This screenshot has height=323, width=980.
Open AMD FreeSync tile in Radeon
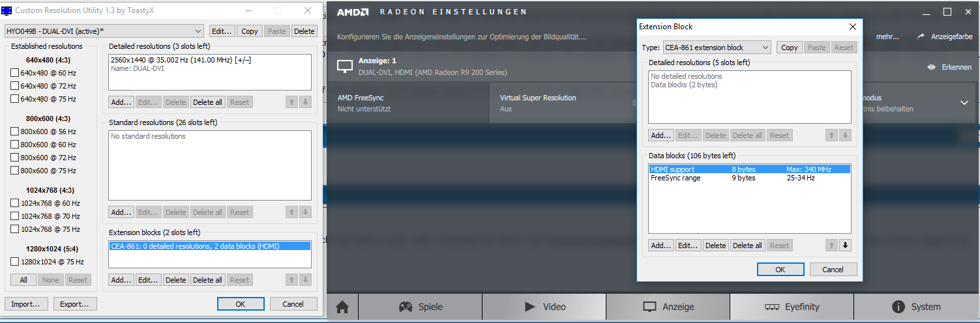point(408,103)
